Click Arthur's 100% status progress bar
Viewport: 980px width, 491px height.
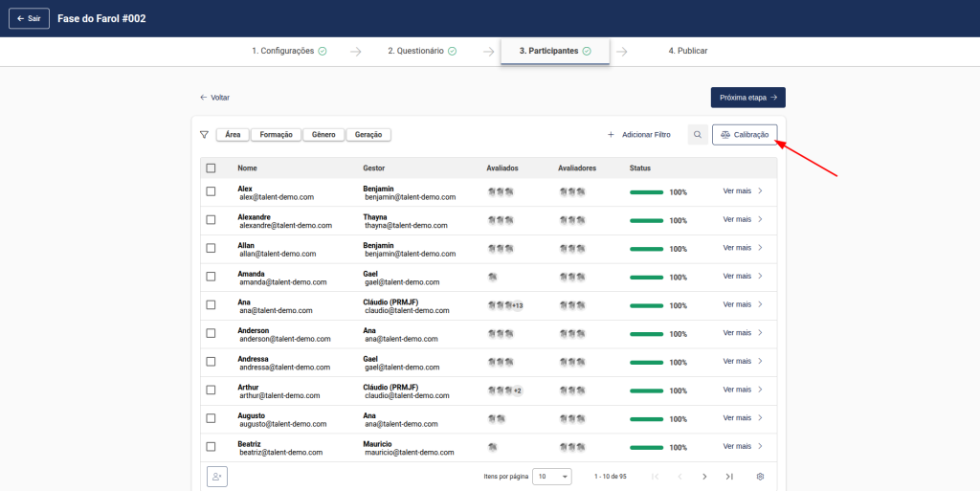click(646, 391)
